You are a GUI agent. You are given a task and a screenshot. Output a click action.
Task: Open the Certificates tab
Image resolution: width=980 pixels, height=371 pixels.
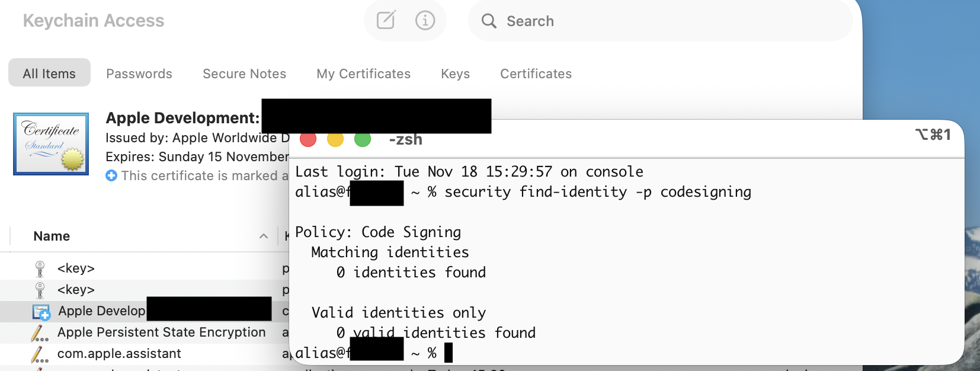536,73
